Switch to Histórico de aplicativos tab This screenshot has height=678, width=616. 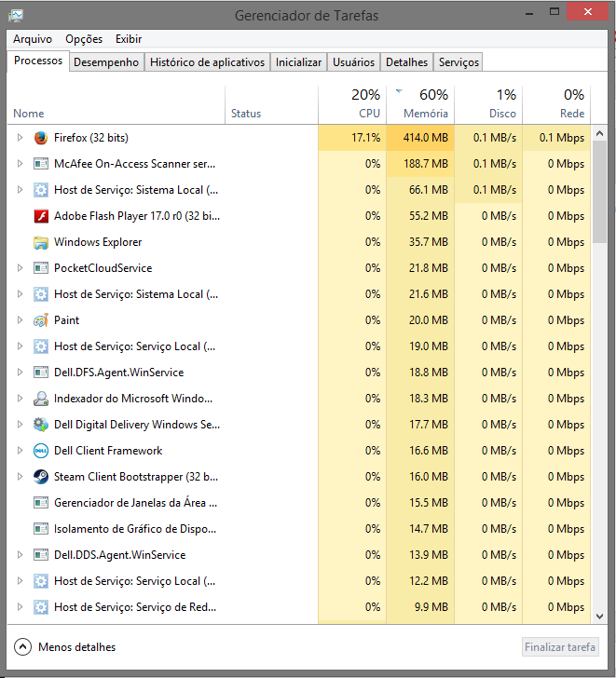(x=207, y=62)
